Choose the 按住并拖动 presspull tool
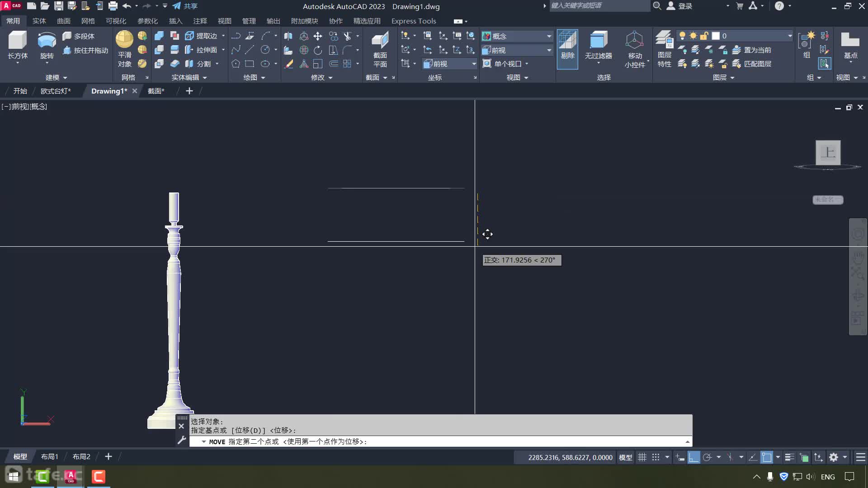Image resolution: width=868 pixels, height=488 pixels. pos(85,50)
